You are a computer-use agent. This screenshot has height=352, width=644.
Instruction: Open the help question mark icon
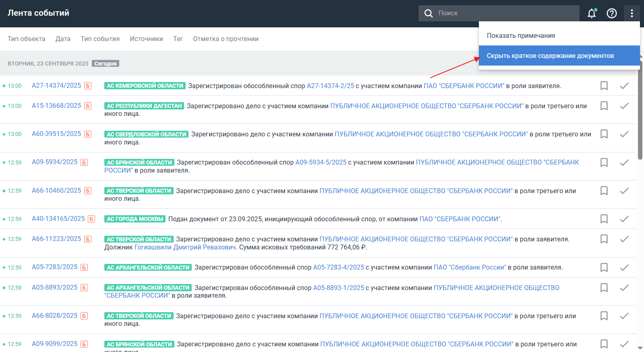pos(611,13)
